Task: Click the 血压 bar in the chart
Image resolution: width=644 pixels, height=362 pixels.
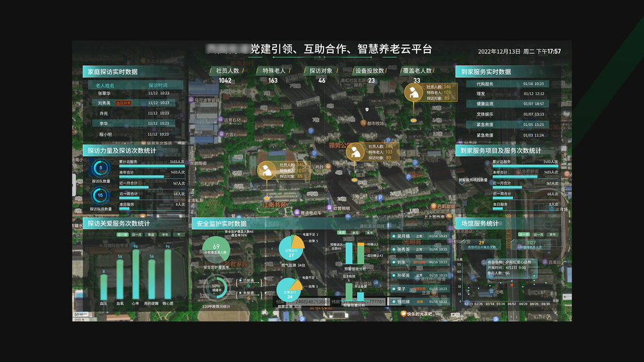Action: [103, 287]
